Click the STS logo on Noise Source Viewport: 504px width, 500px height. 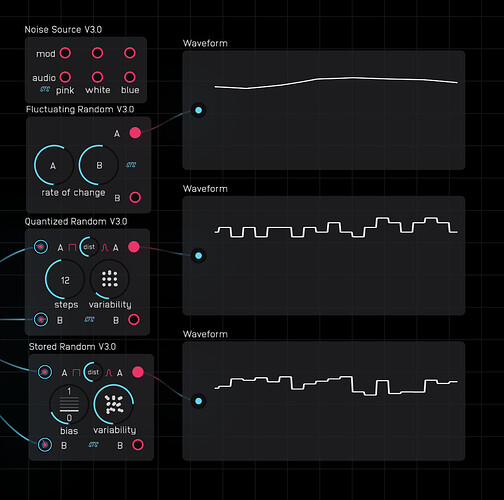[x=45, y=89]
